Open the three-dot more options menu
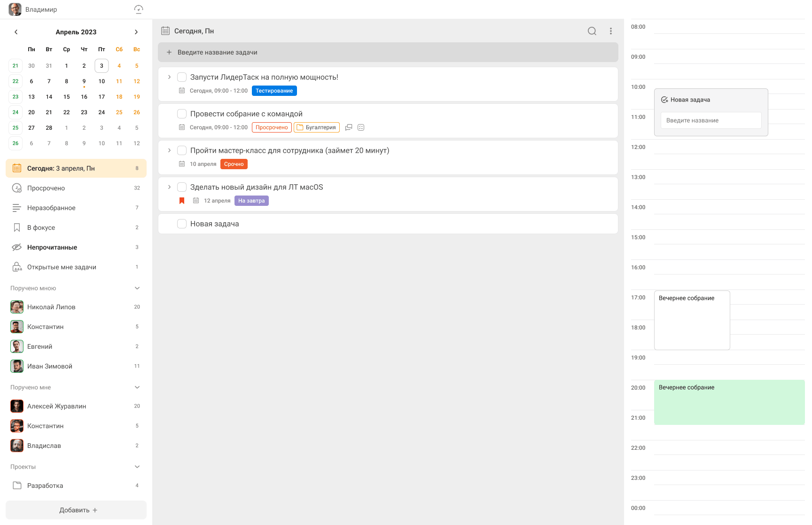Viewport: 812px width, 525px height. click(x=610, y=31)
